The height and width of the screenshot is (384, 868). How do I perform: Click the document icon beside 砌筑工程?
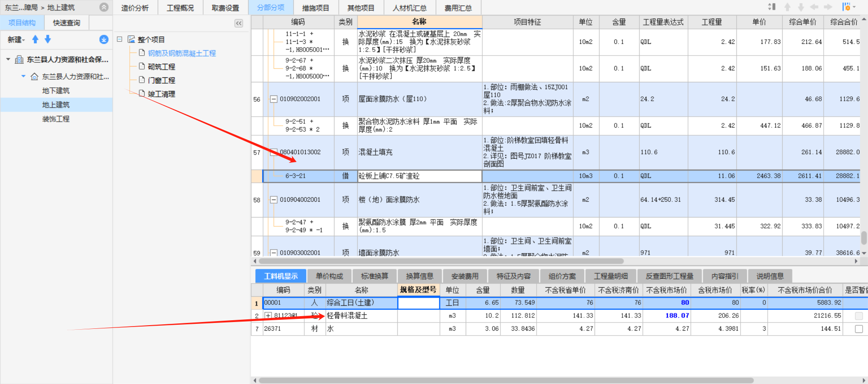142,66
